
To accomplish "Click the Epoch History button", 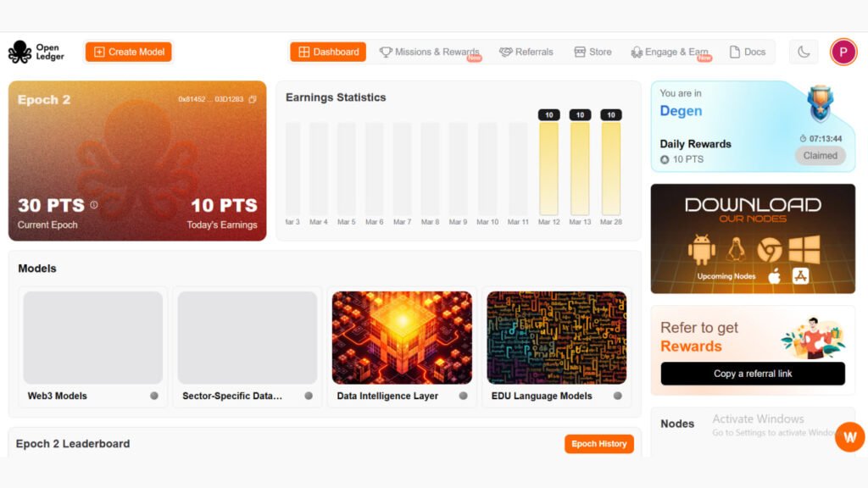I will click(599, 444).
